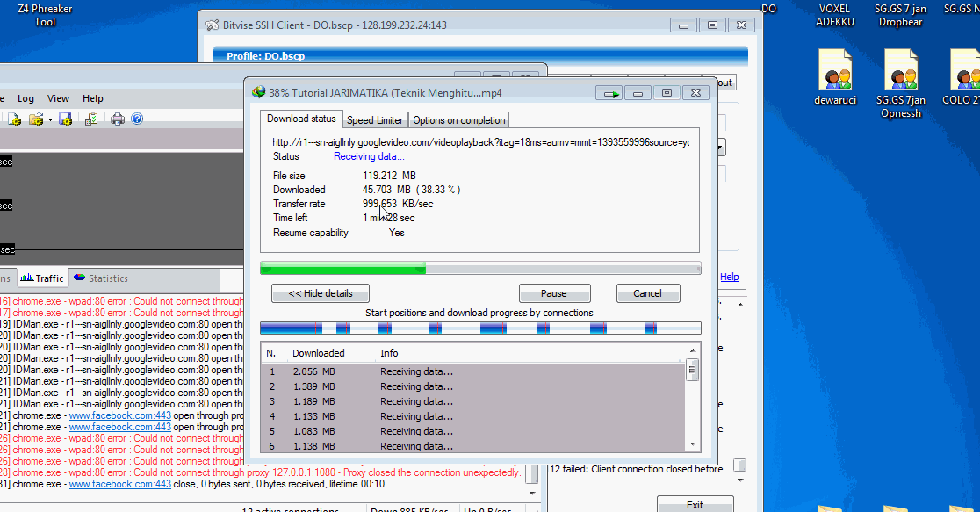Switch to the Traffic tab
The height and width of the screenshot is (512, 980).
pos(42,278)
